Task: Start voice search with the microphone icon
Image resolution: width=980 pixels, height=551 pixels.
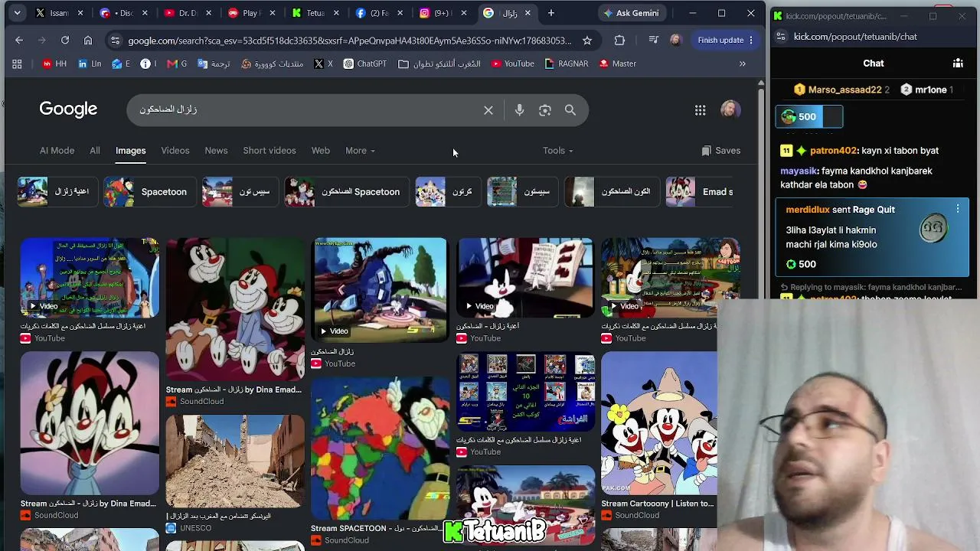Action: (519, 110)
